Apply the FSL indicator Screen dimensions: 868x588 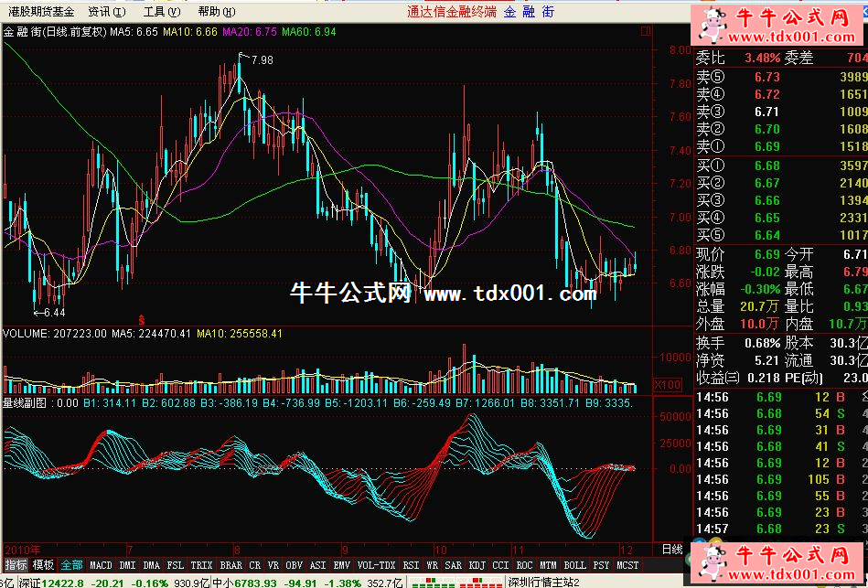pos(176,565)
